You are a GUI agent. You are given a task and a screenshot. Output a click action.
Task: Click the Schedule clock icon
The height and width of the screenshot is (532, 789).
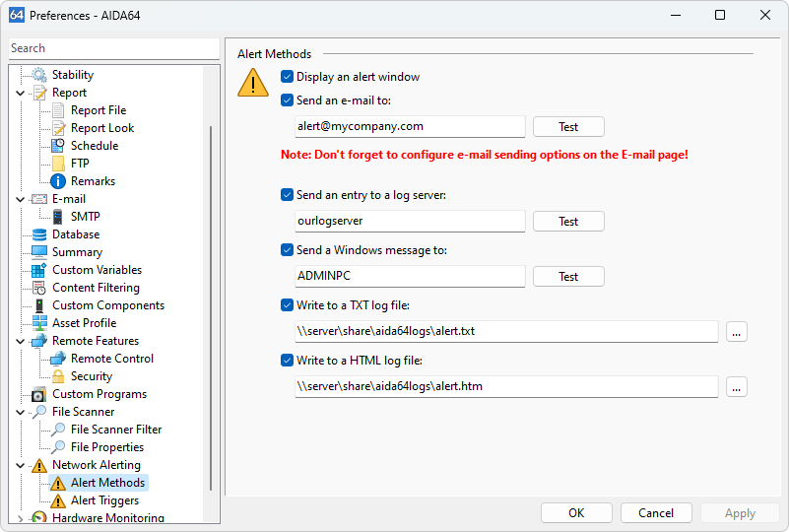(58, 146)
